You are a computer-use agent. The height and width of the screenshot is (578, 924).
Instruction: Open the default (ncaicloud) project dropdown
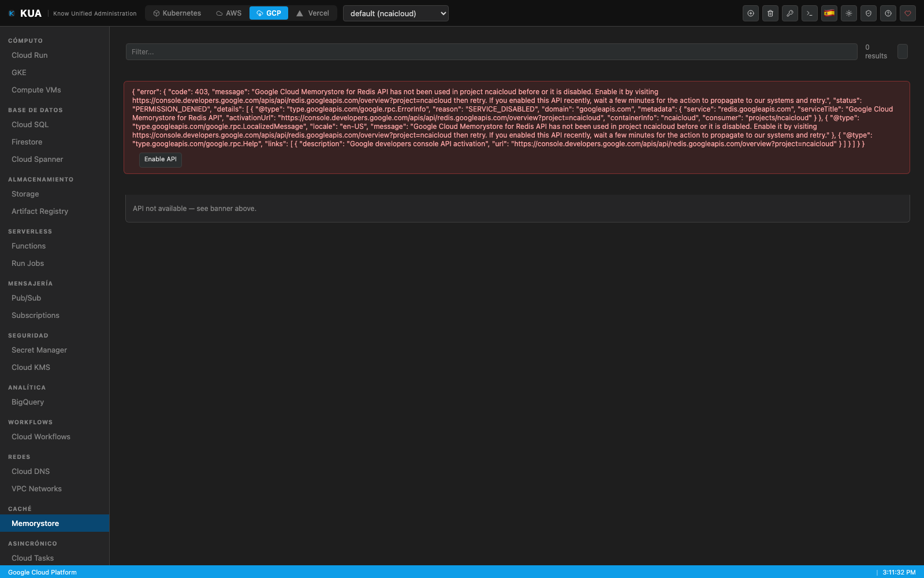click(x=396, y=13)
